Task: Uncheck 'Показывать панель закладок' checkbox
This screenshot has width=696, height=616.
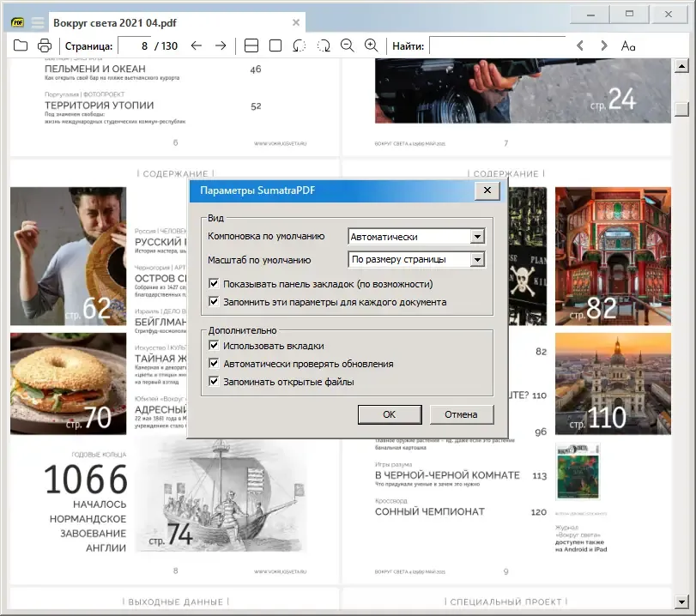Action: pos(214,284)
